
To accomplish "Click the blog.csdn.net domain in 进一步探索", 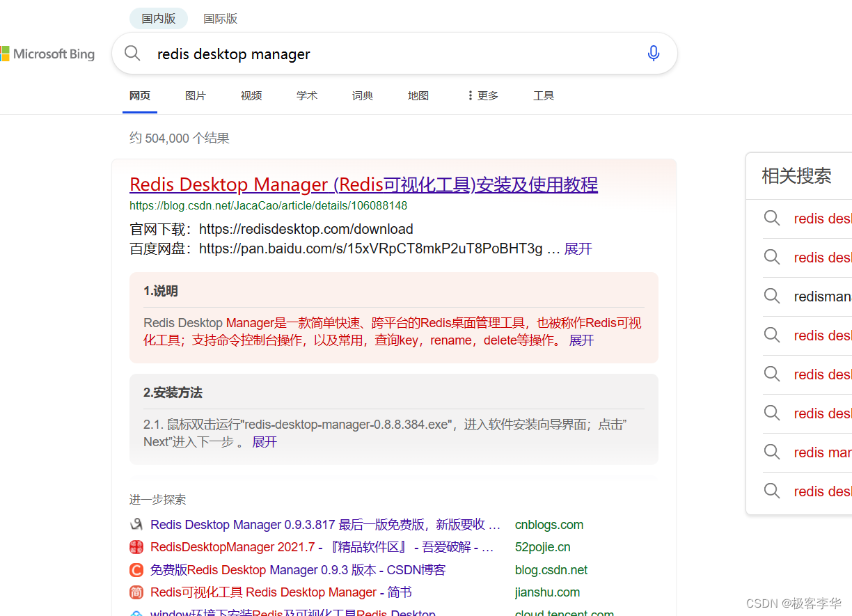I will coord(551,570).
